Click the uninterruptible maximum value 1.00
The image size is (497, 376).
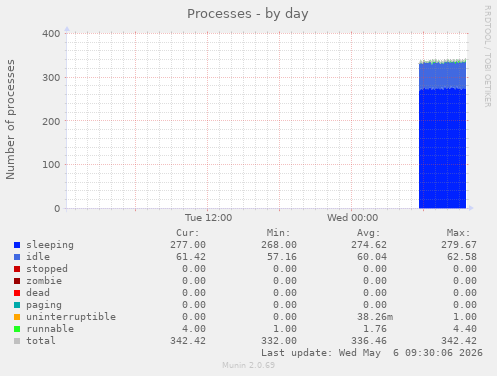(x=465, y=317)
